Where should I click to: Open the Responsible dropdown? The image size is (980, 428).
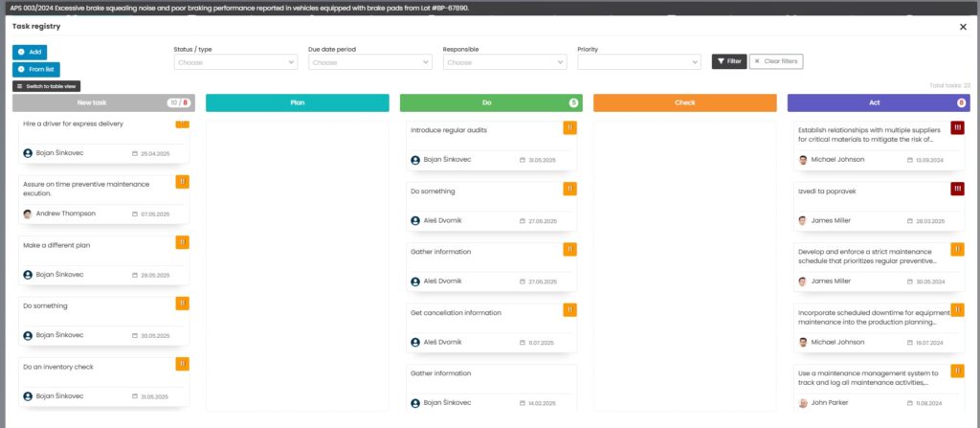click(505, 62)
